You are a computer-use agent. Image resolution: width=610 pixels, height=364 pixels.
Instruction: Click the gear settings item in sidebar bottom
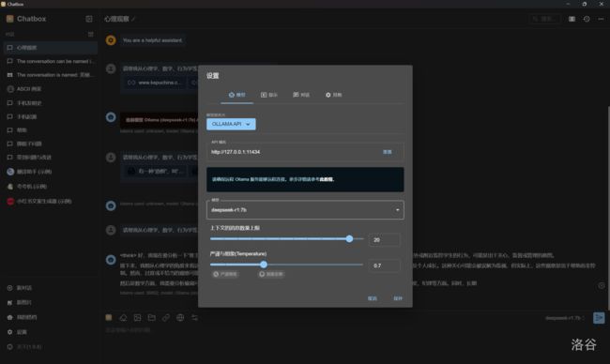[x=51, y=332]
